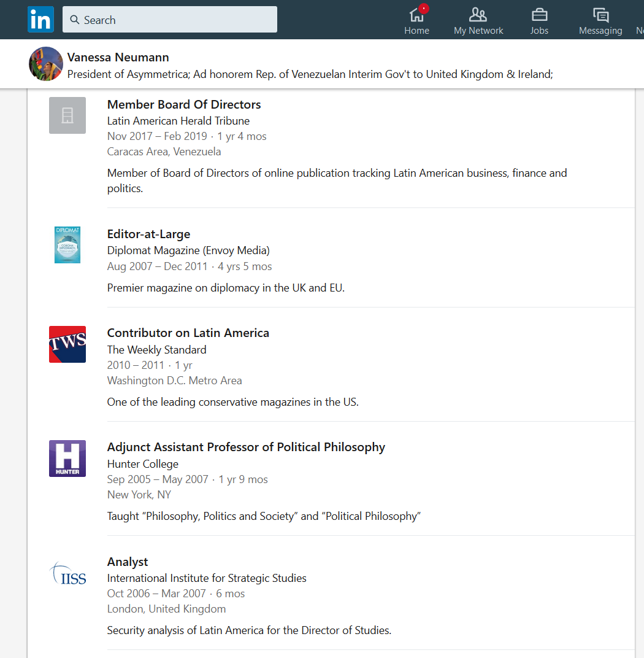Select the Latin American Herald Tribune company name

pos(178,121)
